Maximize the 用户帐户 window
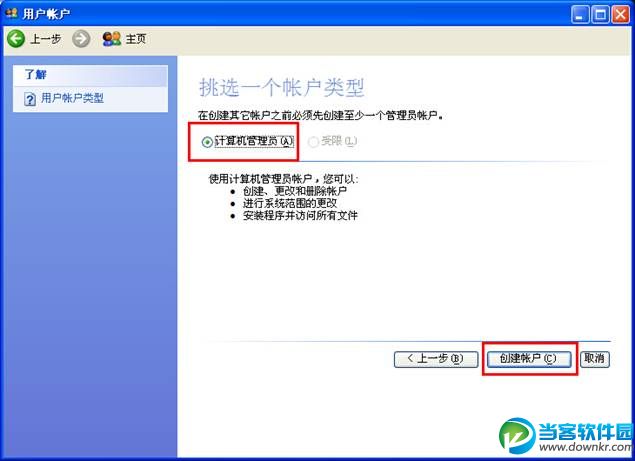The width and height of the screenshot is (635, 461). click(x=600, y=15)
